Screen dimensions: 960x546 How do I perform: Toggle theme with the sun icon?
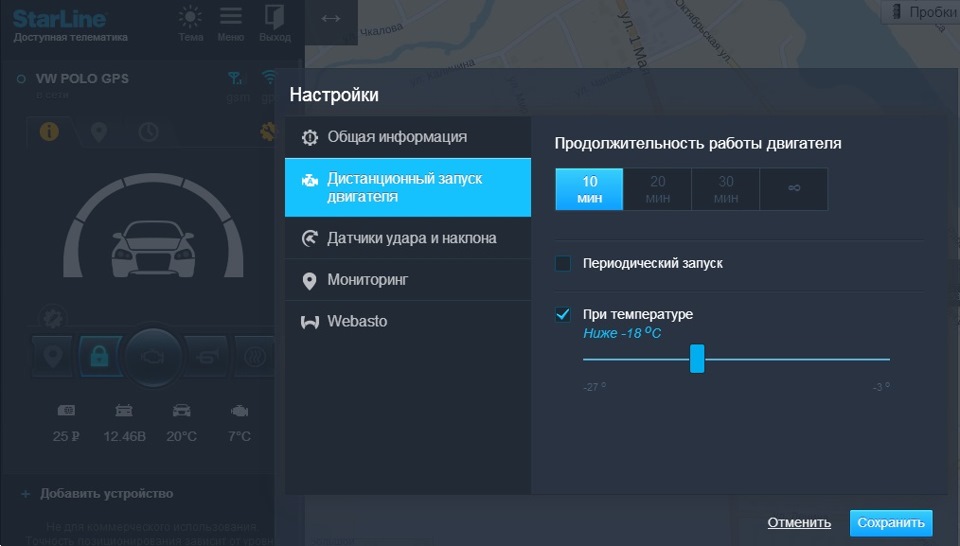click(x=190, y=17)
